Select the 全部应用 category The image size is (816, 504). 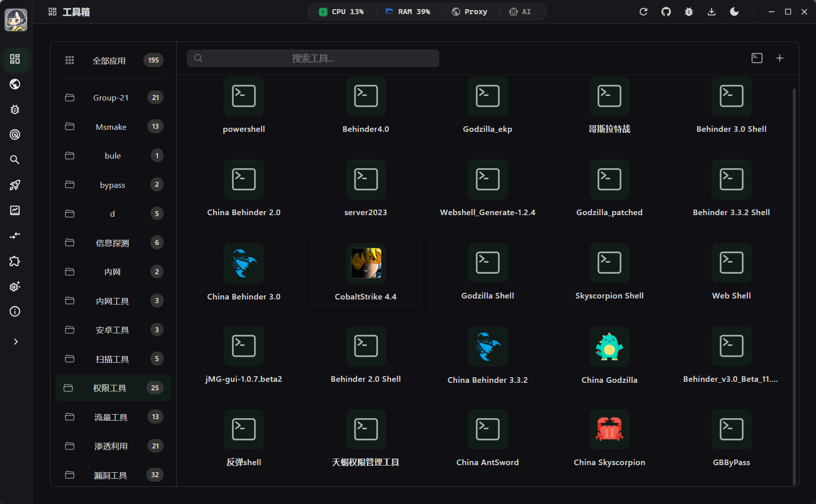(x=113, y=61)
